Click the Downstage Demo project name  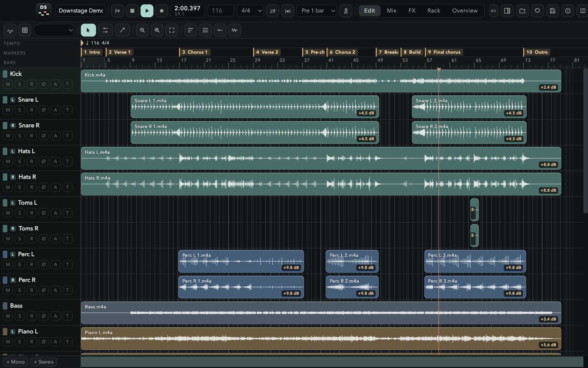[x=81, y=11]
